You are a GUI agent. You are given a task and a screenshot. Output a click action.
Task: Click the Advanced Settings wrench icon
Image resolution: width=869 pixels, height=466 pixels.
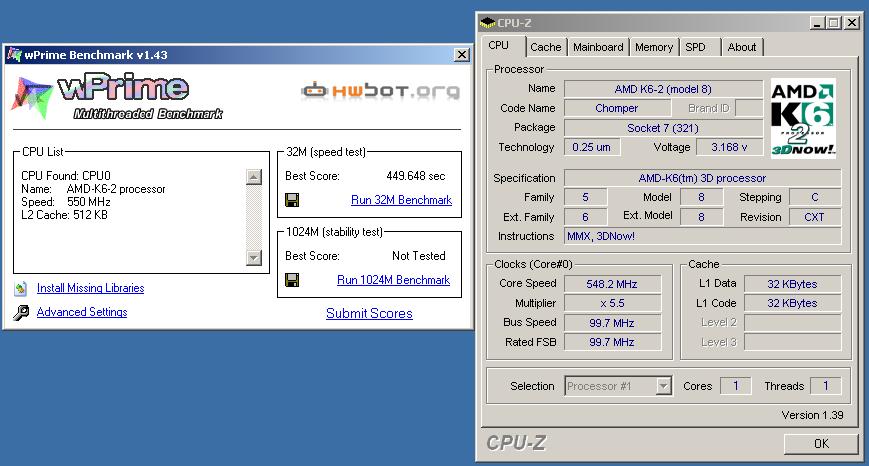(21, 313)
